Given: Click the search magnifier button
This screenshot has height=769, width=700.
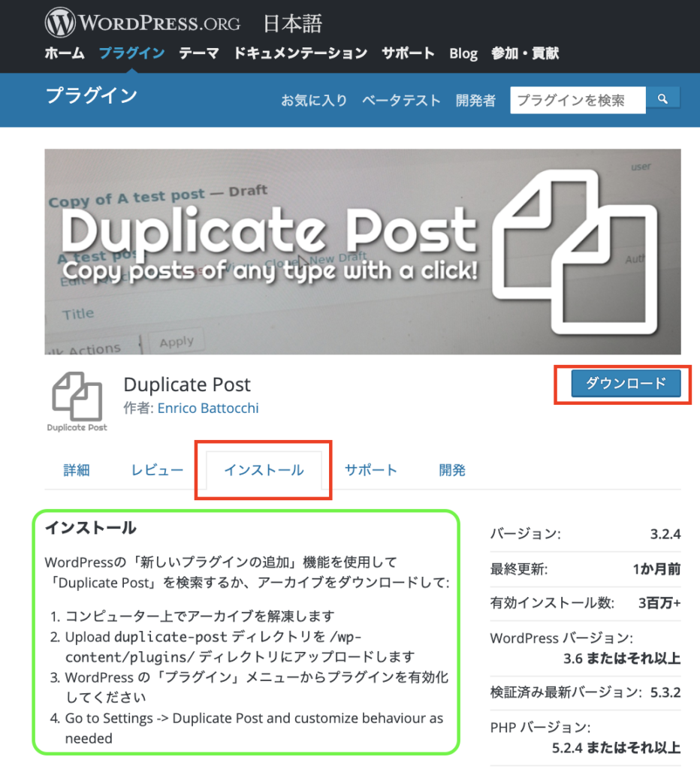Looking at the screenshot, I should pyautogui.click(x=662, y=99).
